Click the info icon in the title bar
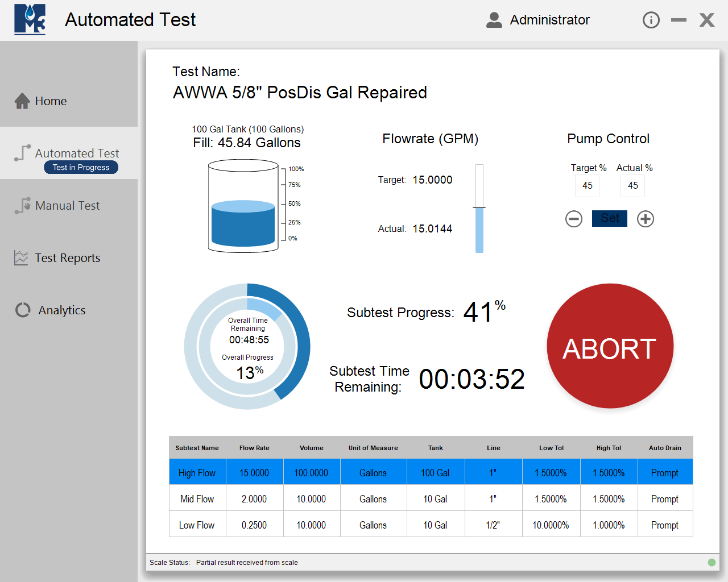Screen dimensions: 728x582 coord(651,19)
